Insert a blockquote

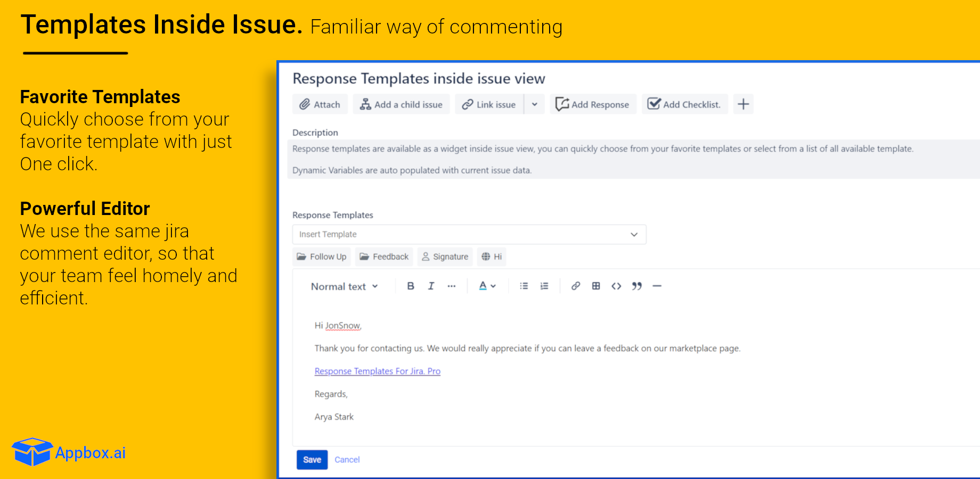(636, 286)
